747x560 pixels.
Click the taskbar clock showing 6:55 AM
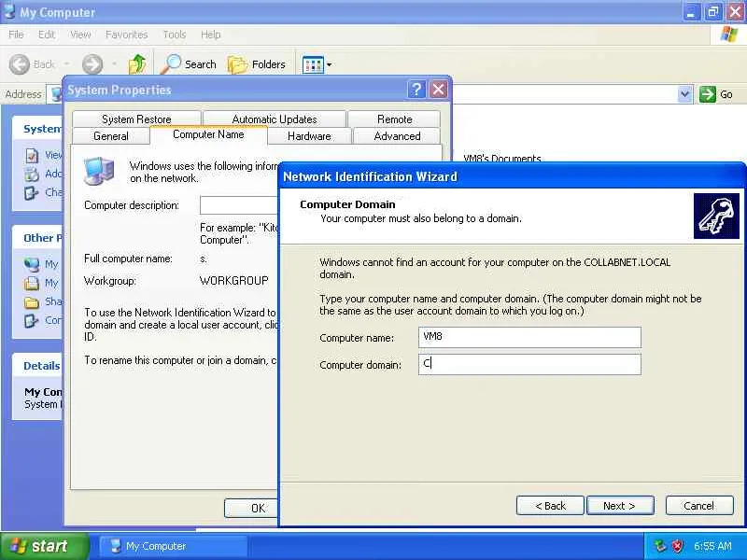click(x=712, y=546)
